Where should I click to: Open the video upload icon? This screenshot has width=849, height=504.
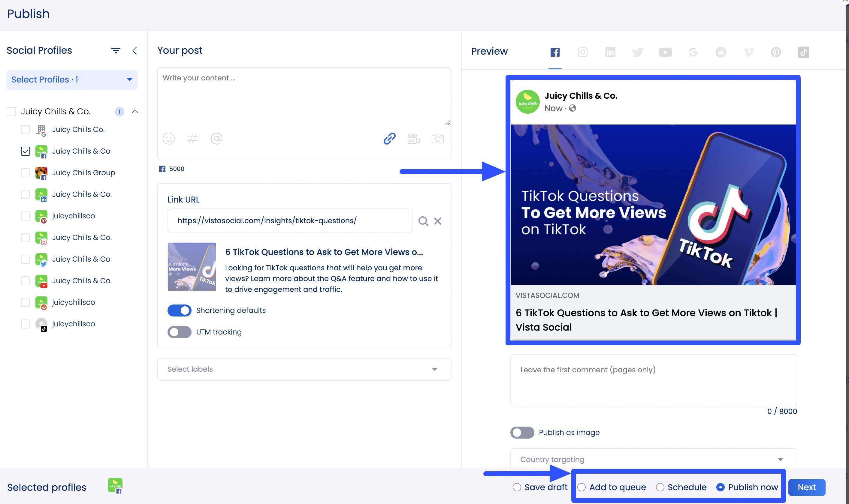[x=413, y=139]
